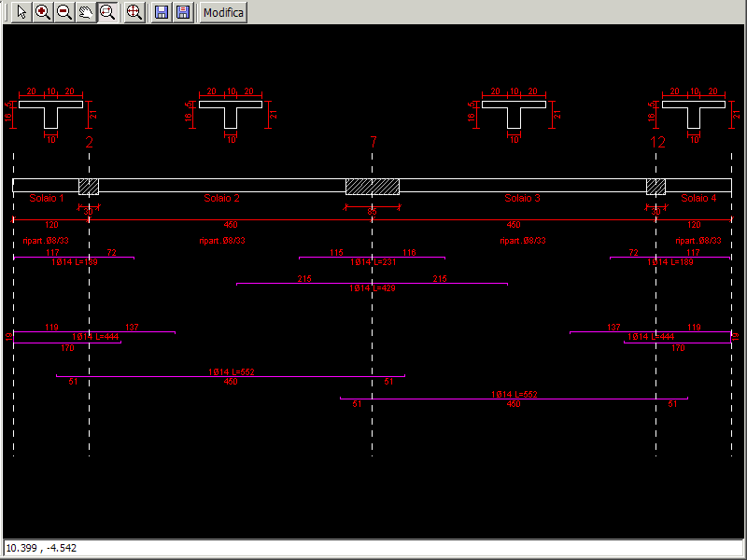Select the pan hand tool
Image resolution: width=747 pixels, height=560 pixels.
86,12
